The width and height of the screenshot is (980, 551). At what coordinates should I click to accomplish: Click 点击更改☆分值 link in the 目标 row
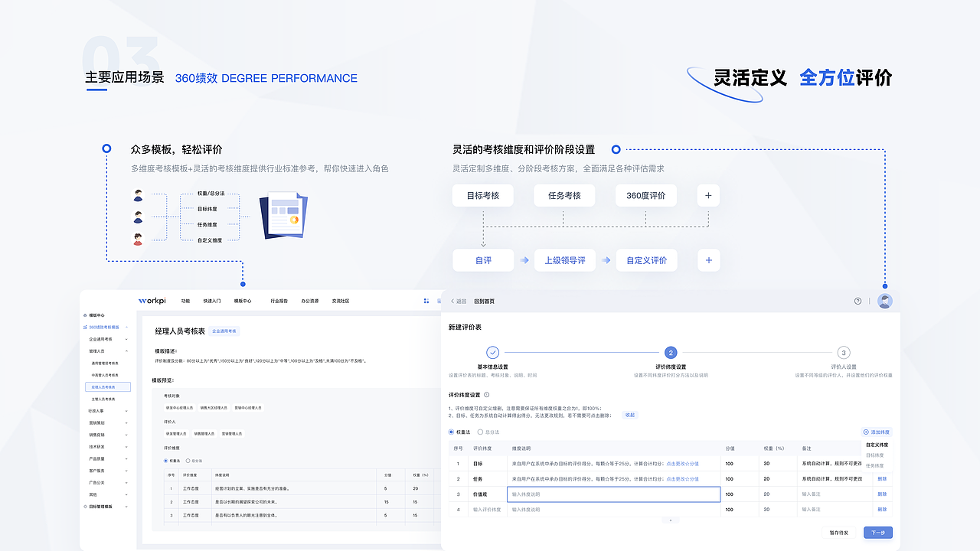pos(681,464)
